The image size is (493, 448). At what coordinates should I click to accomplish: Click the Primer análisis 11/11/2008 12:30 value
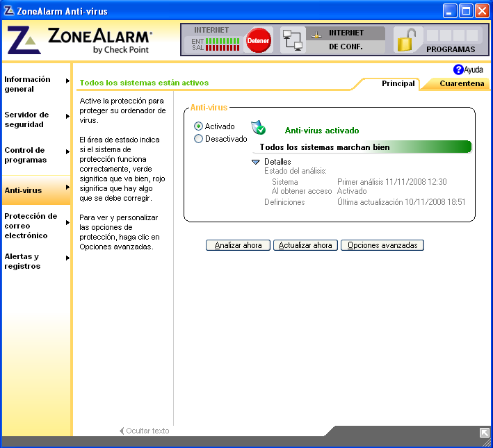tap(391, 181)
